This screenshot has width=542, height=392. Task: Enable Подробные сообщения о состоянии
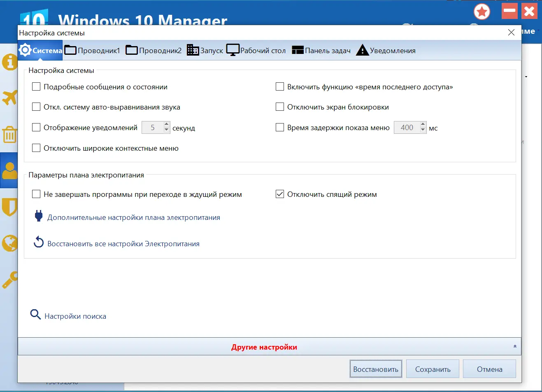click(36, 86)
